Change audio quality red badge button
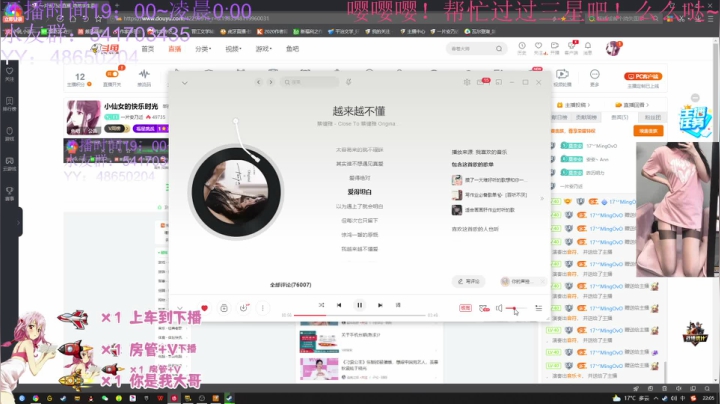 (465, 308)
